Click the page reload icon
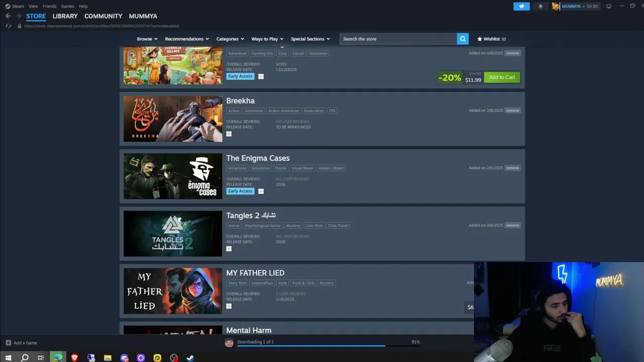Viewport: 644px width, 362px height. pos(8,26)
